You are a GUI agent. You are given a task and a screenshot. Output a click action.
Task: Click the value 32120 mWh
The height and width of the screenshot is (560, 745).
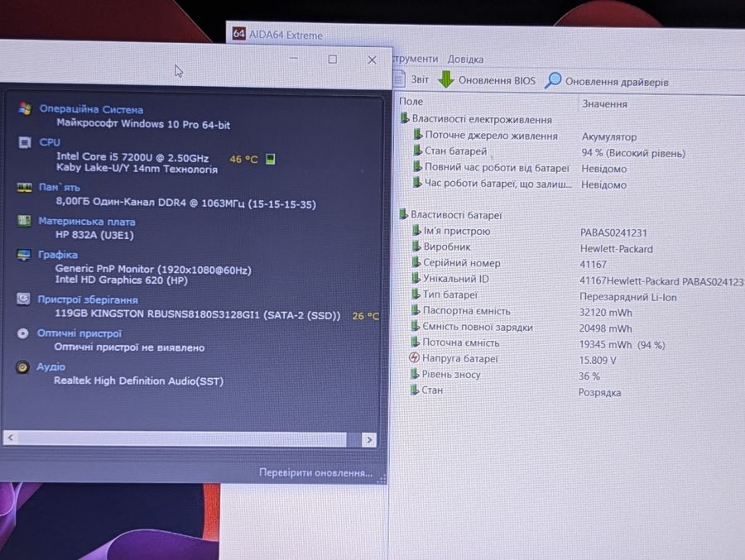[x=605, y=313]
